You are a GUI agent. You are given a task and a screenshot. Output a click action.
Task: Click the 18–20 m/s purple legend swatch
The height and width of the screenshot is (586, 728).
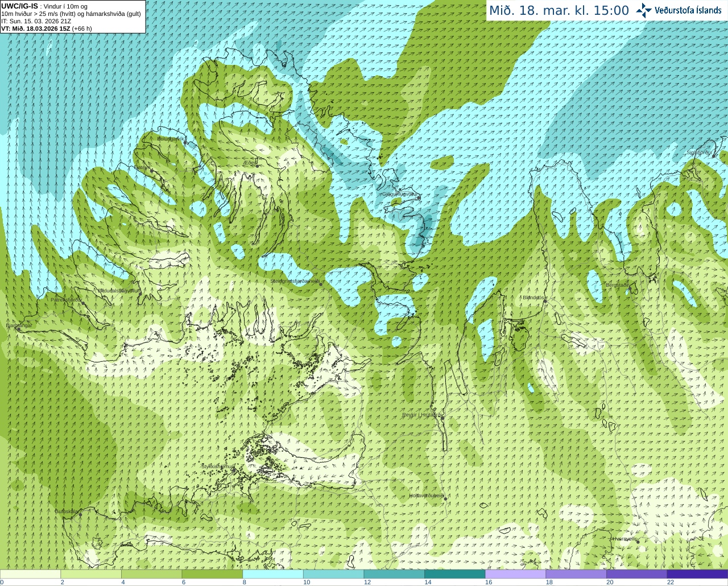click(576, 574)
